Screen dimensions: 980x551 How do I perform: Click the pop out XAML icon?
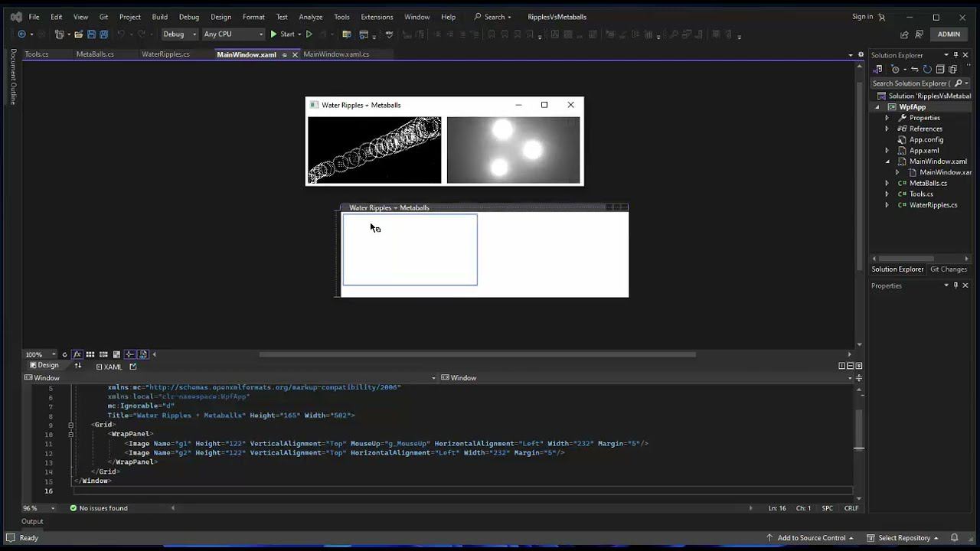(x=132, y=367)
